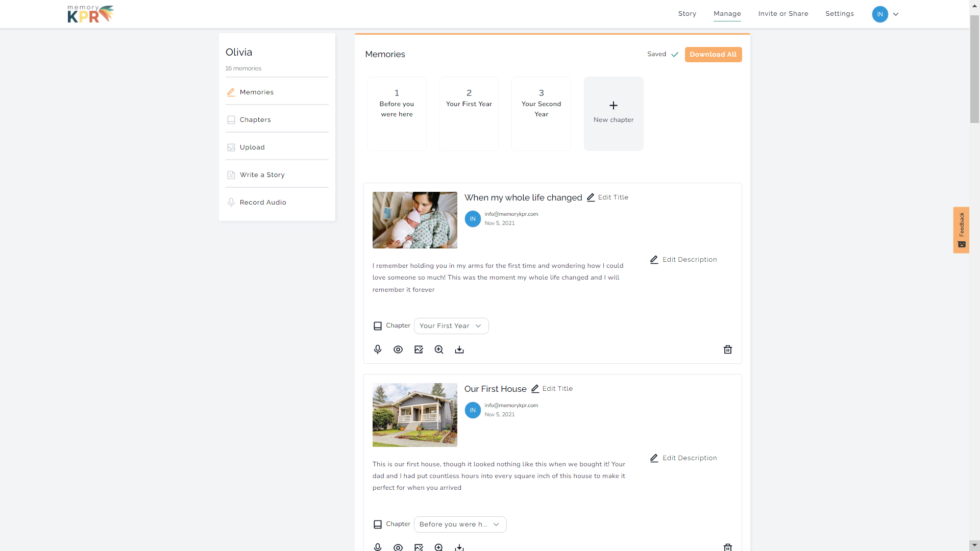The height and width of the screenshot is (551, 980).
Task: Download the Our First House memory
Action: coord(459,547)
